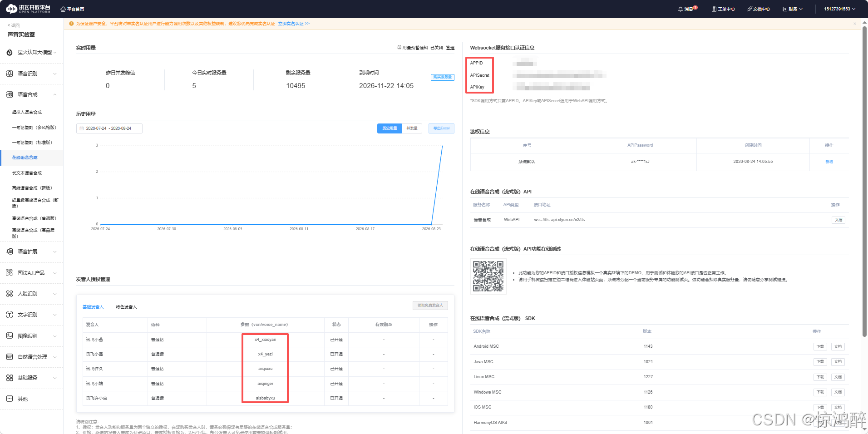Expand the 自然语言处理 menu chevron
Screen dimensions: 868x434
click(55, 357)
